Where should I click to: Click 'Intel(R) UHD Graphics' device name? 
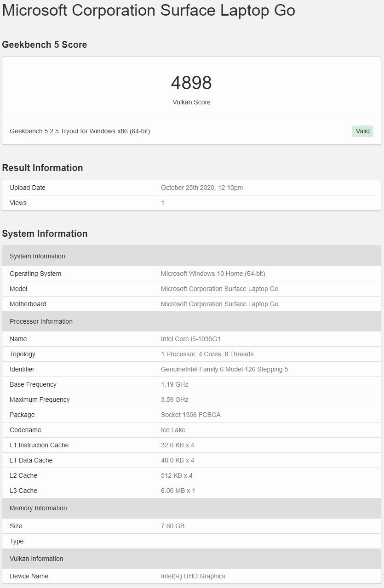[x=193, y=576]
